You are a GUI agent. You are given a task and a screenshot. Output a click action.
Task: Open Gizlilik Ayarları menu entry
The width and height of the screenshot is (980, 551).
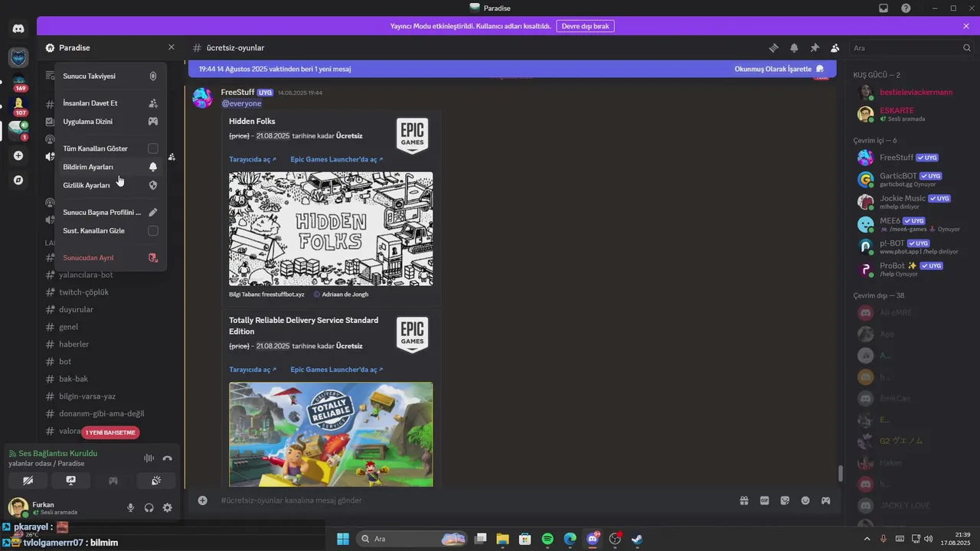[x=110, y=185]
